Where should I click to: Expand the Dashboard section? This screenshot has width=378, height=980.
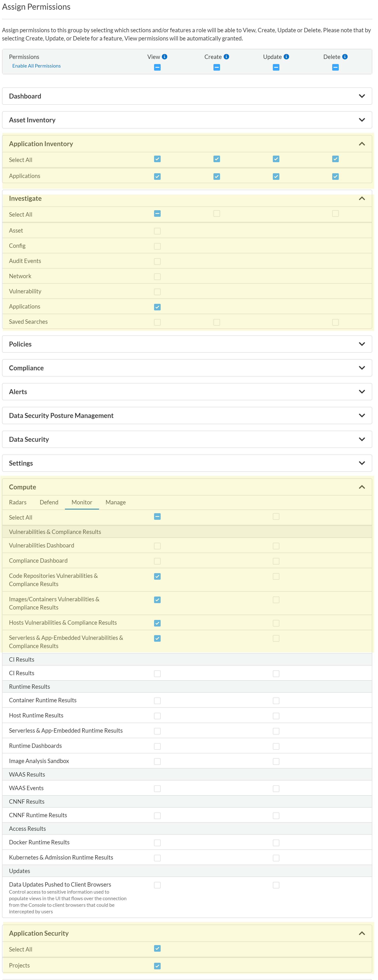click(x=187, y=96)
